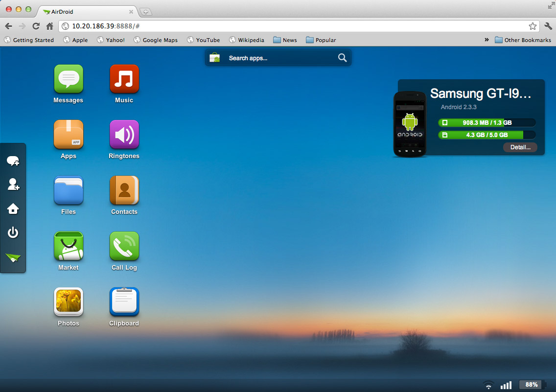The width and height of the screenshot is (556, 392).
Task: Click the Detail... button on device panel
Action: coord(520,147)
